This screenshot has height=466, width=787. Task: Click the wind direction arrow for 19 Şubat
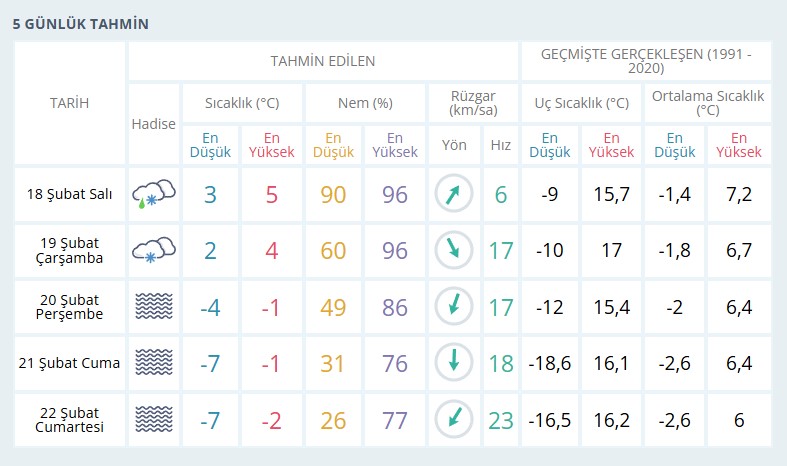pos(454,249)
